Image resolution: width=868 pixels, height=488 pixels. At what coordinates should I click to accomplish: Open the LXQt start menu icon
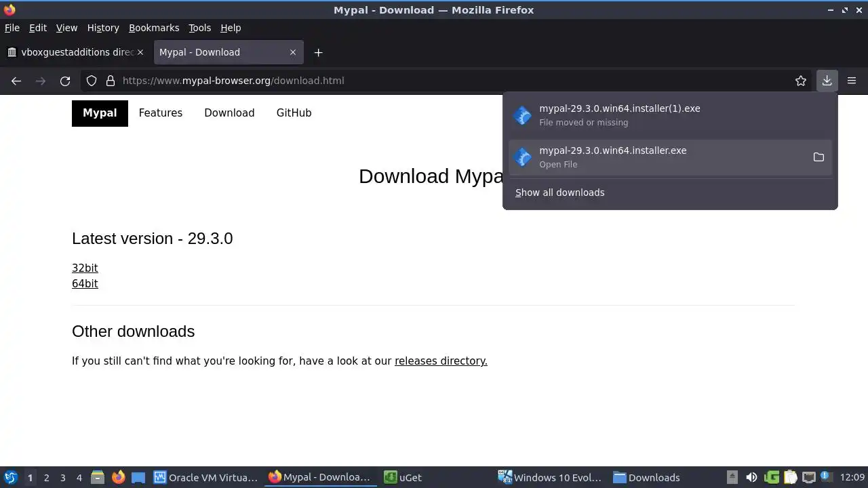[x=10, y=477]
